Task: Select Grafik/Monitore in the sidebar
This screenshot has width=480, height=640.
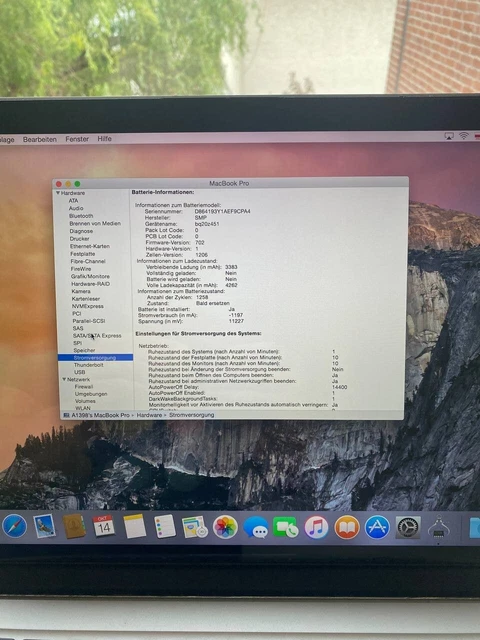Action: [x=90, y=276]
